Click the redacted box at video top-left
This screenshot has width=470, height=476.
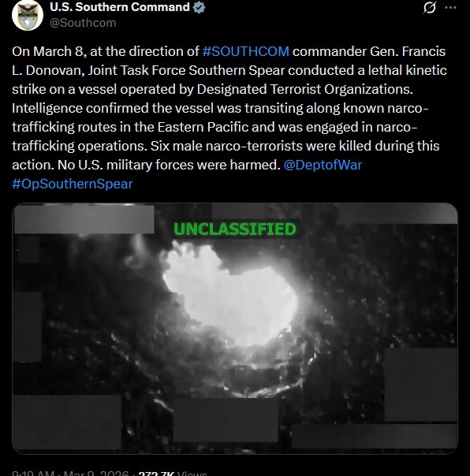(84, 220)
